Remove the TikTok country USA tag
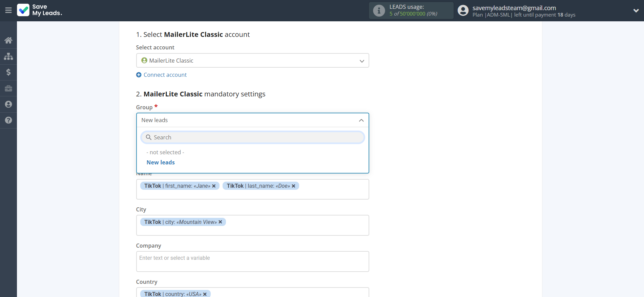 tap(205, 294)
